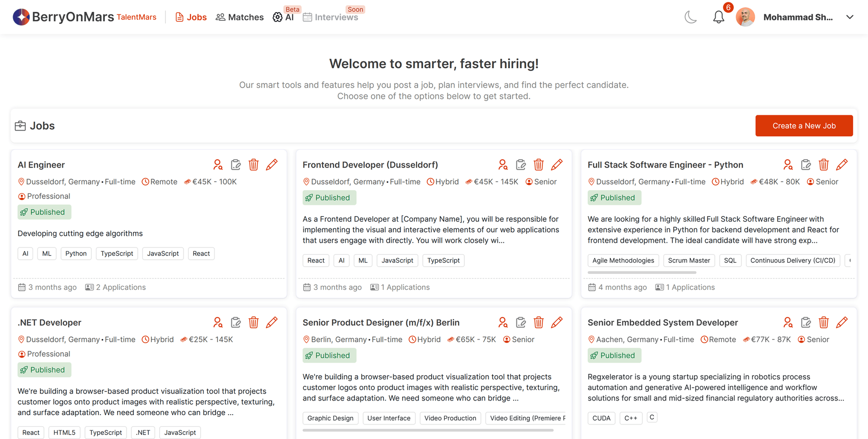Delete the Frontend Developer (Dusseldorf) job
Image resolution: width=868 pixels, height=439 pixels.
[x=538, y=165]
